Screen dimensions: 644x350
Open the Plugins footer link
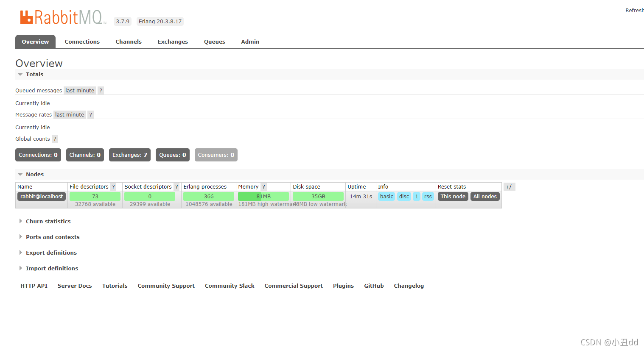click(x=343, y=286)
